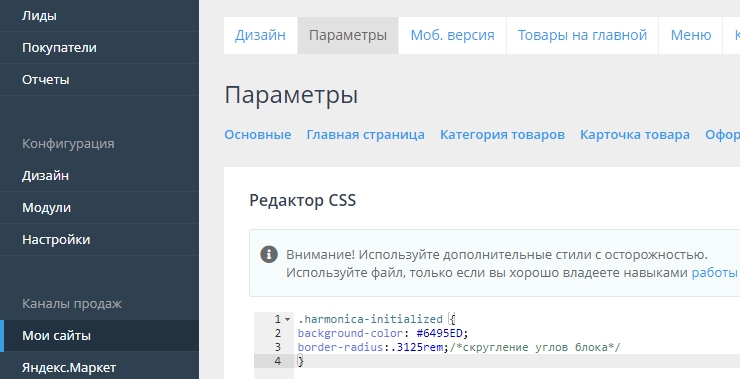Open the Лиды sidebar section

click(39, 16)
